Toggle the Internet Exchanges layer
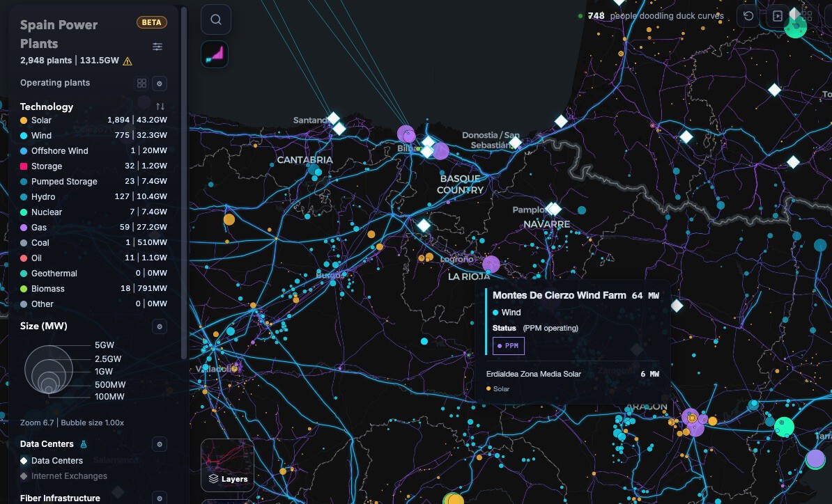 tap(69, 476)
